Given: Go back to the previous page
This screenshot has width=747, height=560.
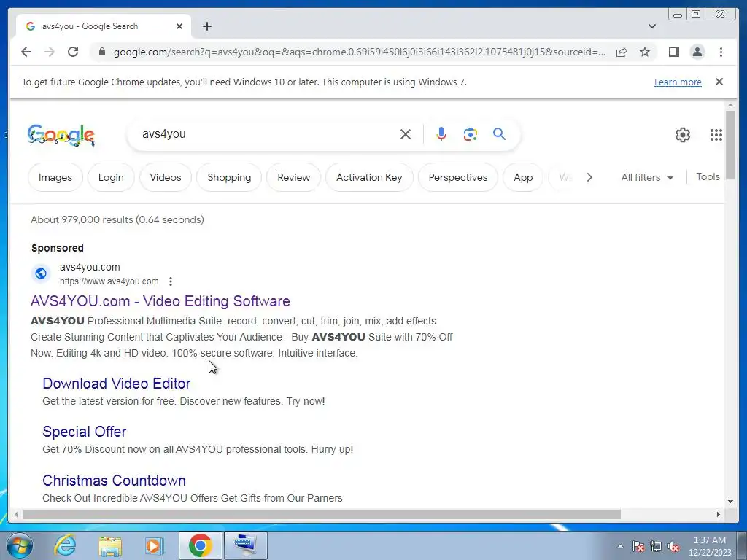Looking at the screenshot, I should (26, 52).
